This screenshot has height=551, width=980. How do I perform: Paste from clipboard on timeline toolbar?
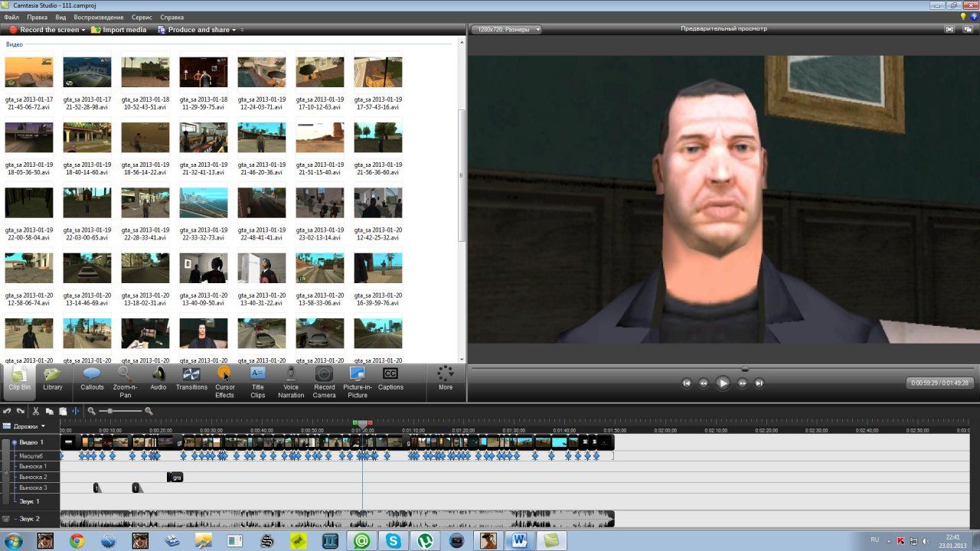tap(63, 411)
